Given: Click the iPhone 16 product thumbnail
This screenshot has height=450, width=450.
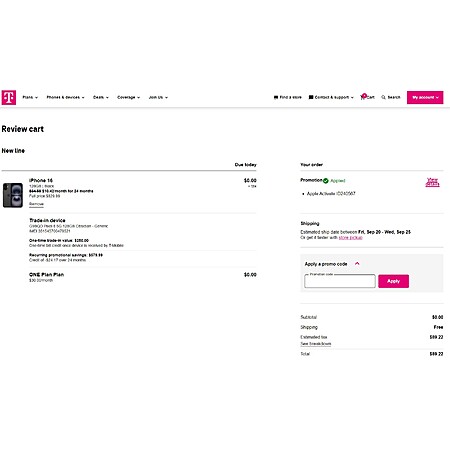Looking at the screenshot, I should coord(13,195).
